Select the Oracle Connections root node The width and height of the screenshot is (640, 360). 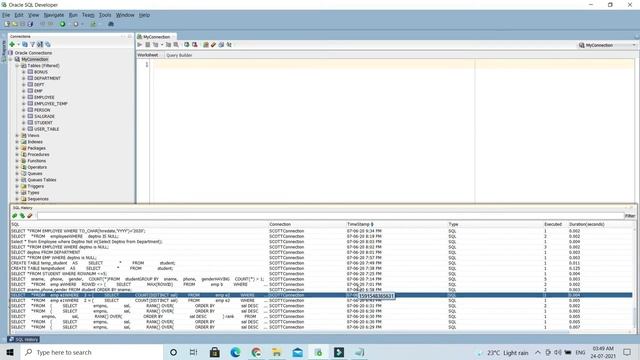coord(33,53)
